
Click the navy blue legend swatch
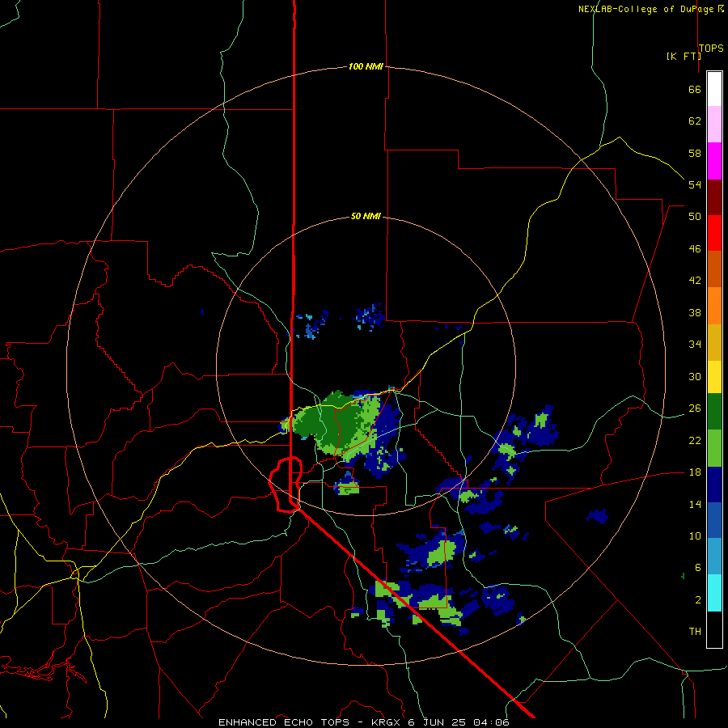[714, 485]
